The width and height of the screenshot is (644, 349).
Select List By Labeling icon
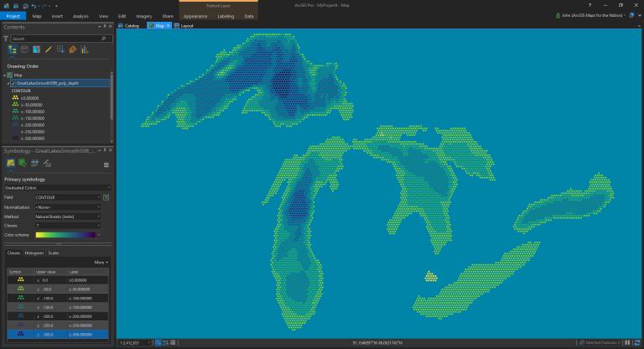tap(73, 49)
